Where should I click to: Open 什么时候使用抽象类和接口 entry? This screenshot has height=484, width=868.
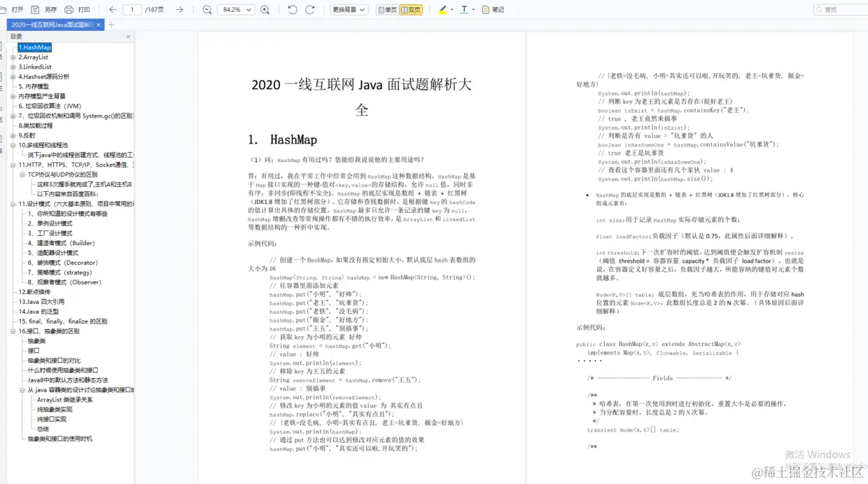coord(62,371)
